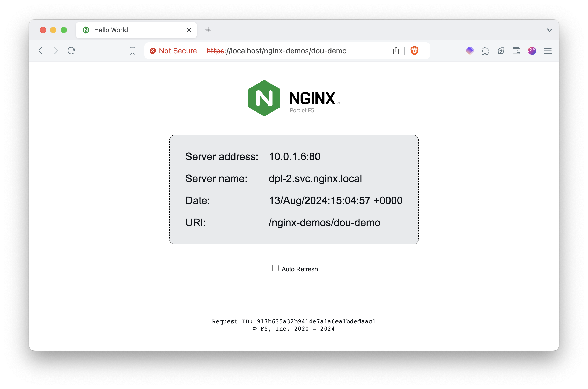Click the share/export icon in toolbar
Screen dimensions: 588x389
[x=396, y=51]
